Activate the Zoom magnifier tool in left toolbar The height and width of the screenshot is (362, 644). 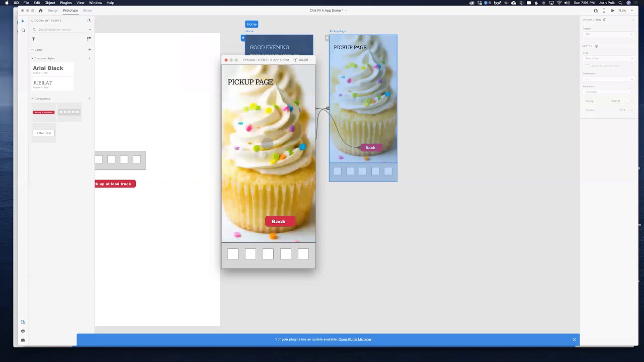click(x=23, y=30)
